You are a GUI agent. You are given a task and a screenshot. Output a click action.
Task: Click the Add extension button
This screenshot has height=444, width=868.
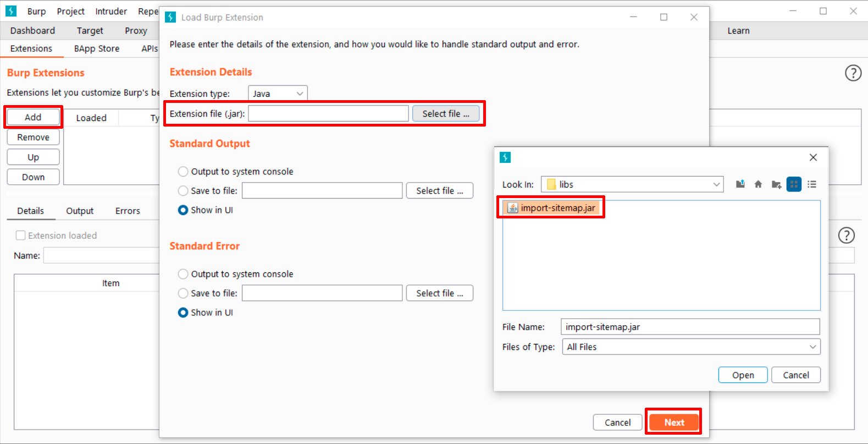click(x=33, y=117)
